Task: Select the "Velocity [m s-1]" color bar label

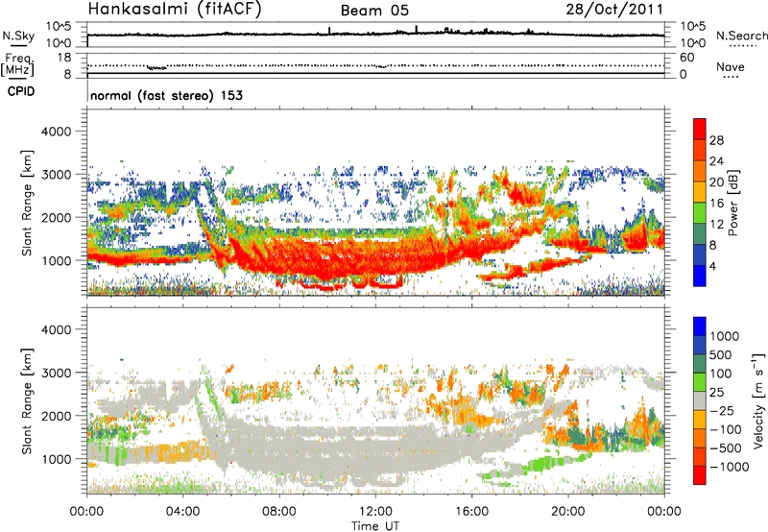Action: point(758,400)
